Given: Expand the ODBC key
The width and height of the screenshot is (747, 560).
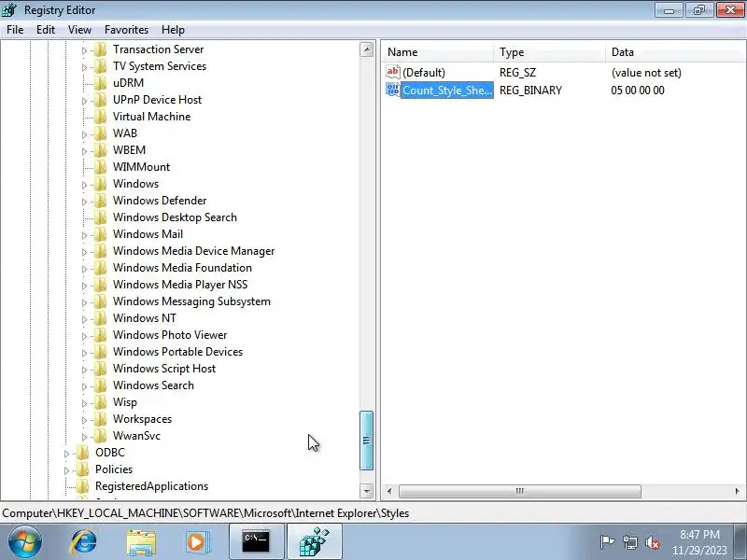Looking at the screenshot, I should click(x=66, y=454).
